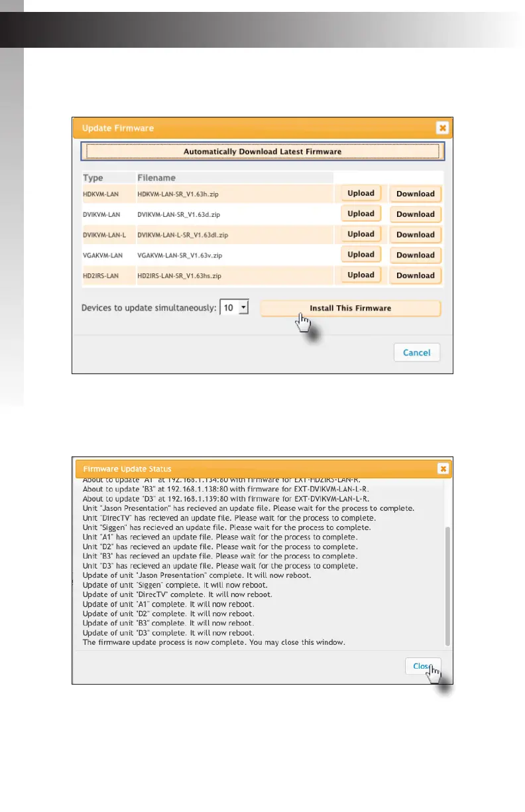
Task: Upload firmware for HDKVM-LAN
Action: (x=361, y=194)
